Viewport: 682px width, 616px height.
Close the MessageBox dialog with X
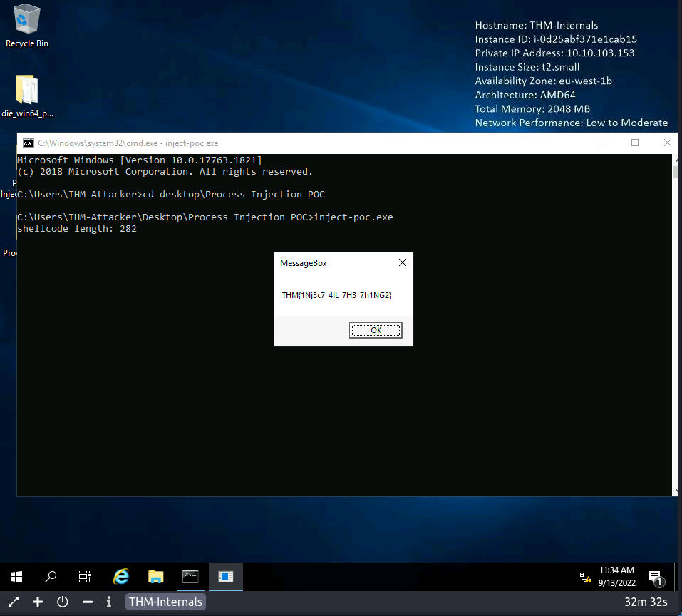click(402, 263)
